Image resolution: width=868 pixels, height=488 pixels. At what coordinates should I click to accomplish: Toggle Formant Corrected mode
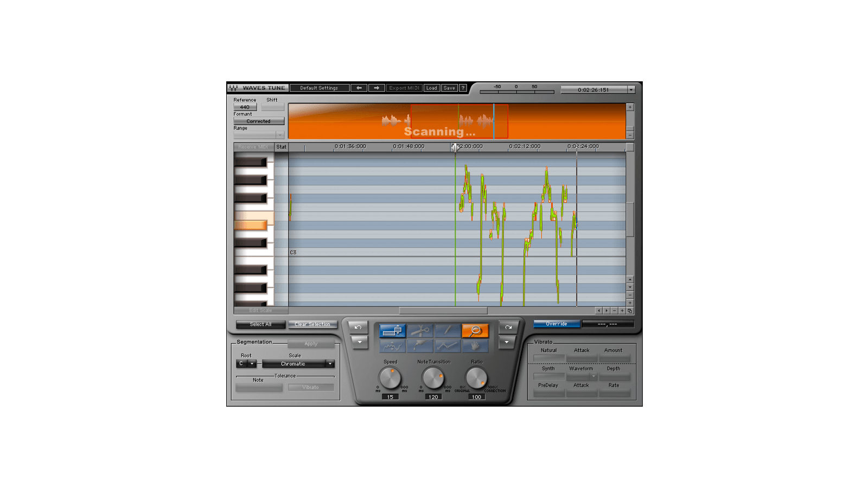[259, 121]
